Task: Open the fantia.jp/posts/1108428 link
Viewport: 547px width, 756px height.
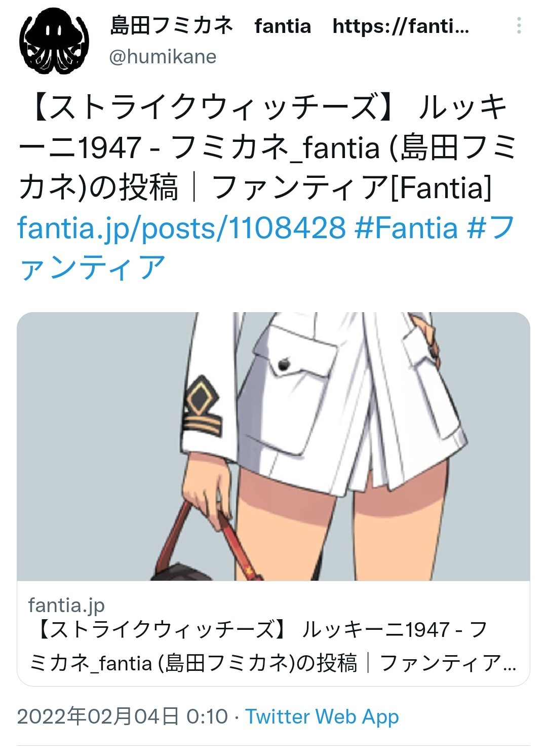Action: click(181, 228)
